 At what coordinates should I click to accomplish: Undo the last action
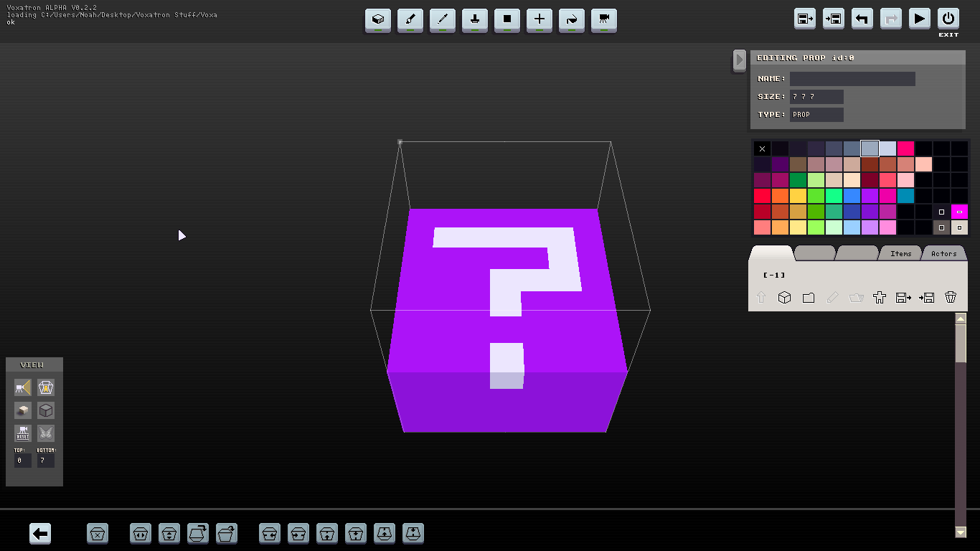point(862,19)
